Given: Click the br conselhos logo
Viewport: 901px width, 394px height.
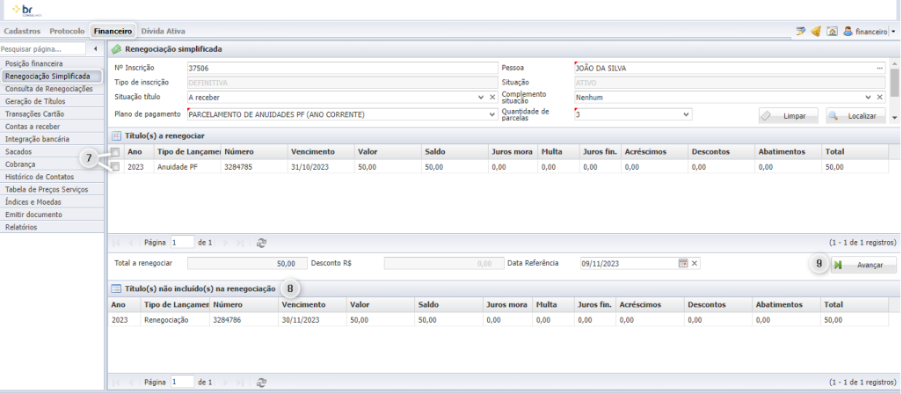Looking at the screenshot, I should 26,10.
